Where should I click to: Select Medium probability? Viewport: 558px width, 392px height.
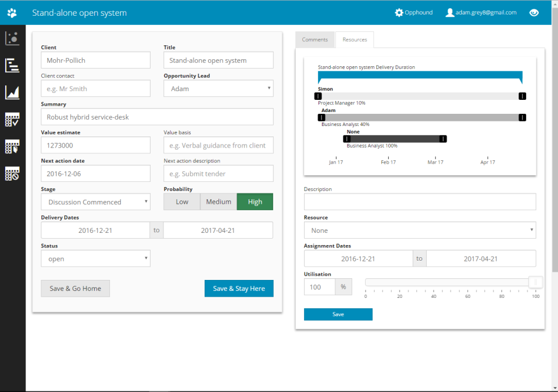[219, 202]
